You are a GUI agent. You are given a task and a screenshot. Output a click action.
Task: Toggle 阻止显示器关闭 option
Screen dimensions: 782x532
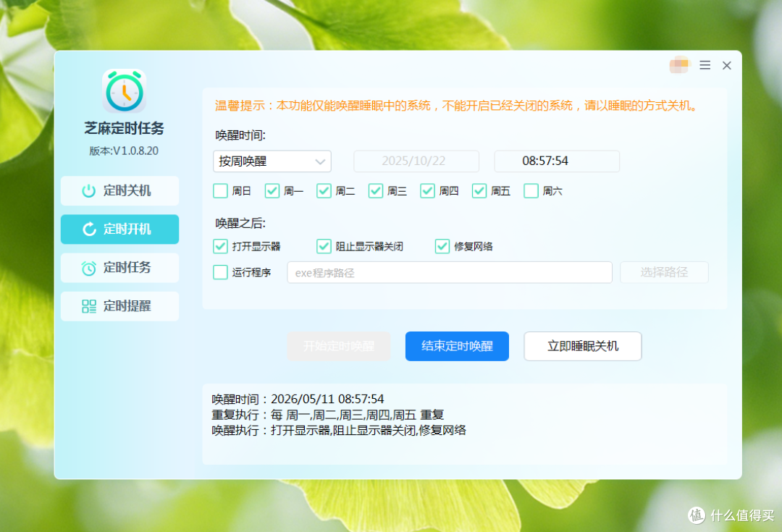click(x=324, y=246)
